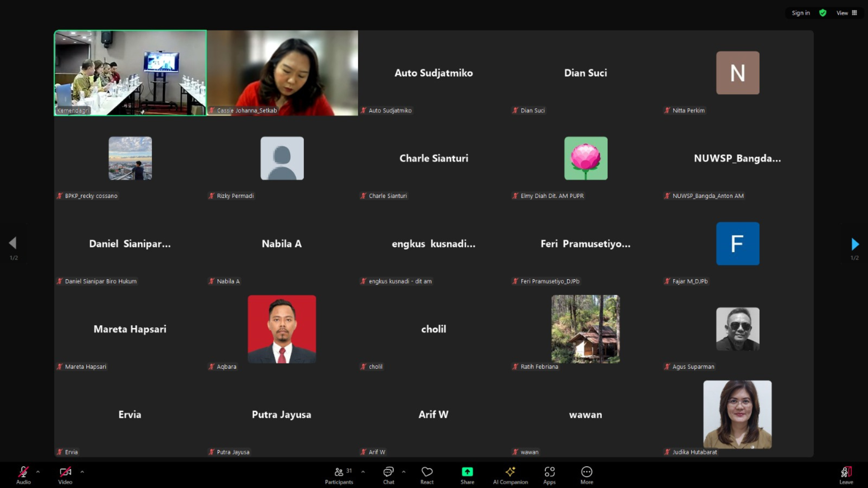
Task: Select BPKP_recky cossano profile picture
Action: click(x=130, y=158)
